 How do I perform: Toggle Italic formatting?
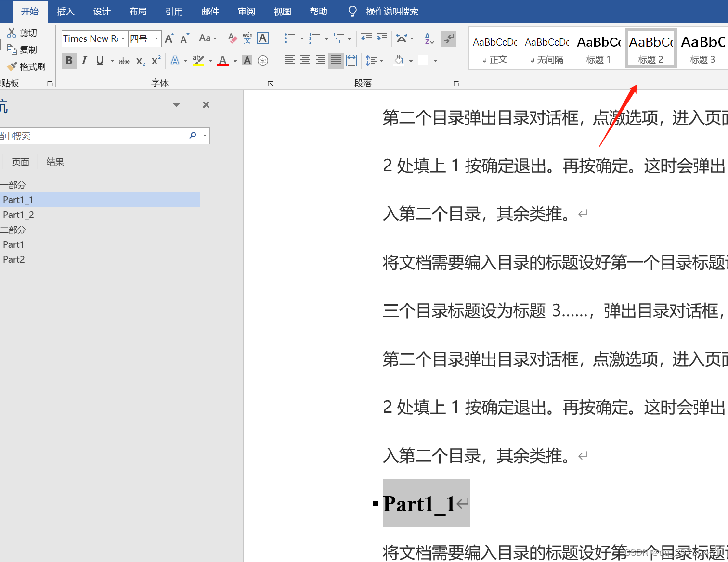[x=85, y=61]
